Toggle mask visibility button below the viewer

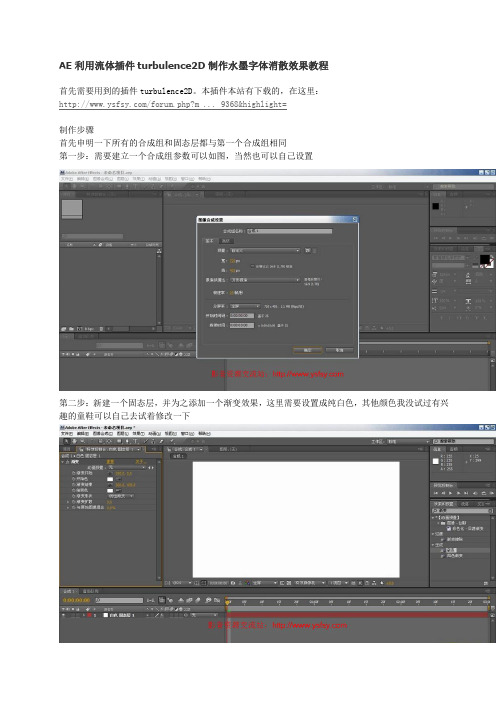[203, 583]
